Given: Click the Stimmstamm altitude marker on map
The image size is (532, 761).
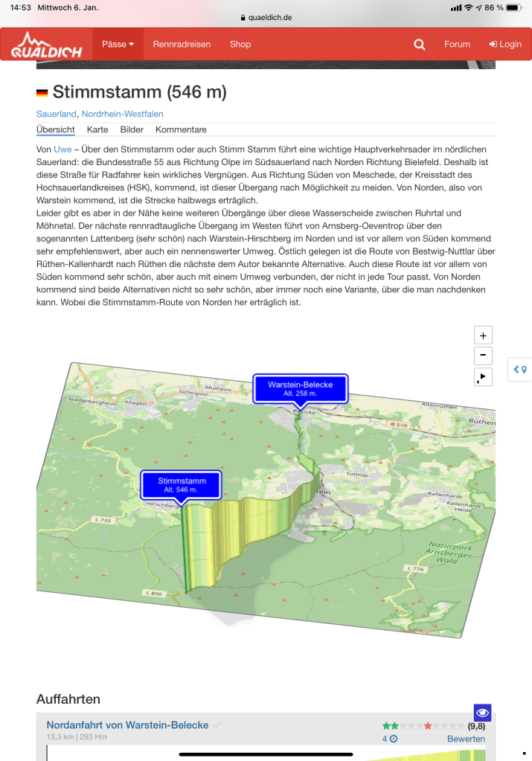Looking at the screenshot, I should coord(182,485).
